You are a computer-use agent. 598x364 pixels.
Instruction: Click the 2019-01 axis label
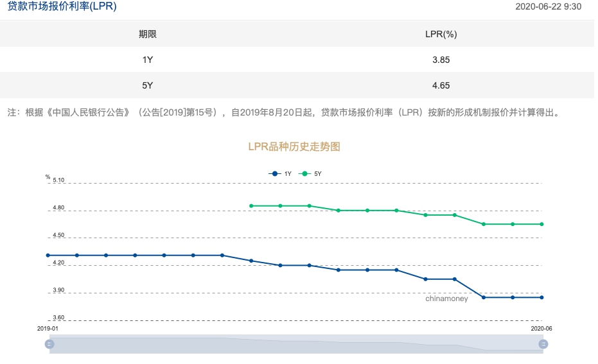click(48, 329)
